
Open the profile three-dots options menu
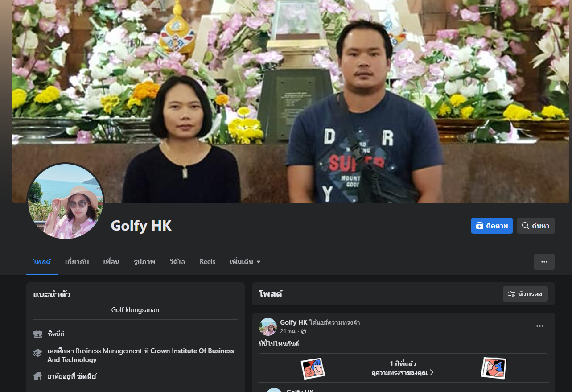(x=544, y=262)
